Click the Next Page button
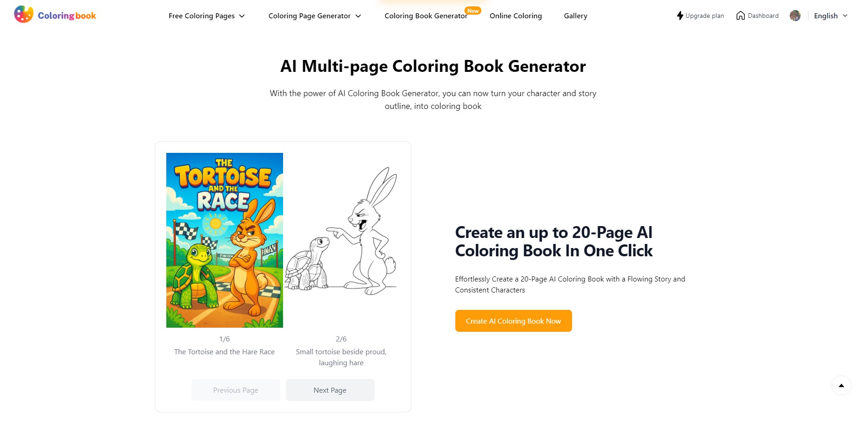Image resolution: width=868 pixels, height=438 pixels. click(x=330, y=390)
